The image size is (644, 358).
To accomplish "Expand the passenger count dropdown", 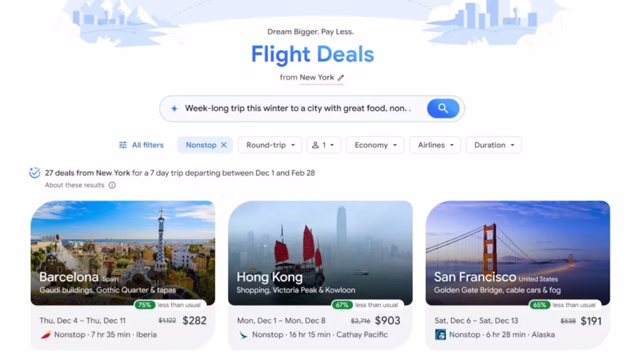I will pos(323,145).
